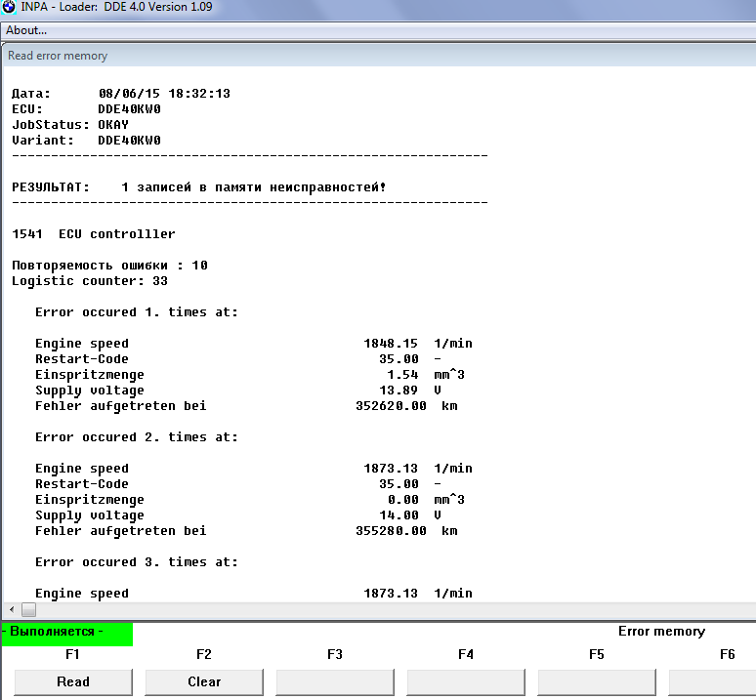Click 'Повторяемость ошибки : 10' line
This screenshot has height=700, width=756.
[110, 265]
